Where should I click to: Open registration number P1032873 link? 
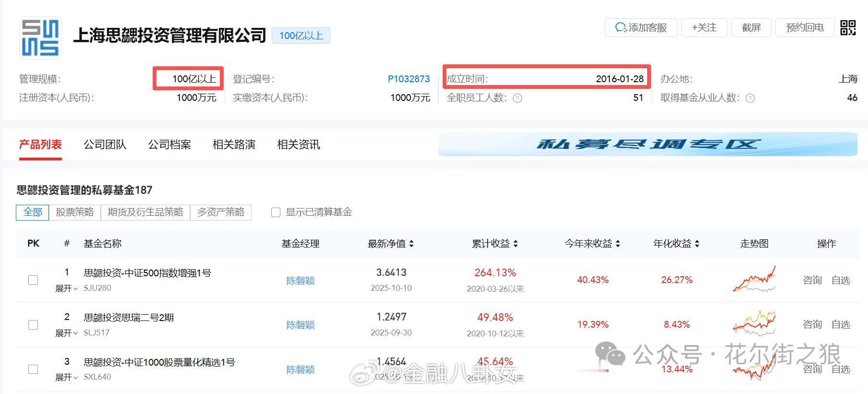tap(409, 79)
